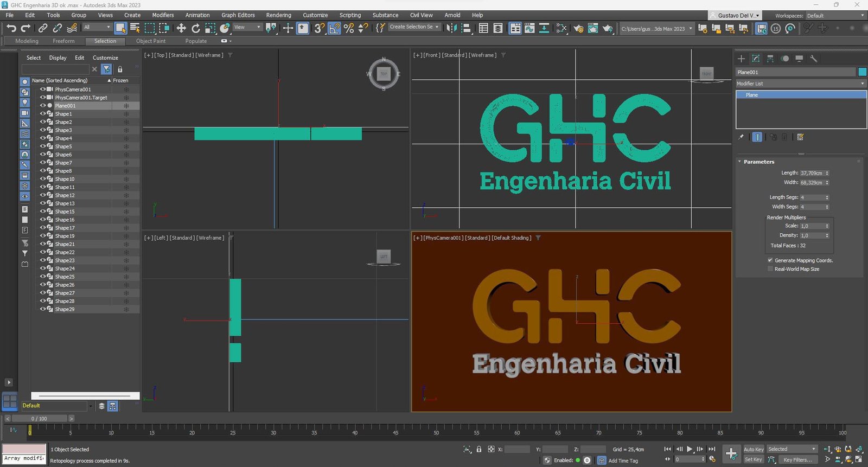This screenshot has height=467, width=868.
Task: Click the Pin Stack icon
Action: pyautogui.click(x=741, y=137)
